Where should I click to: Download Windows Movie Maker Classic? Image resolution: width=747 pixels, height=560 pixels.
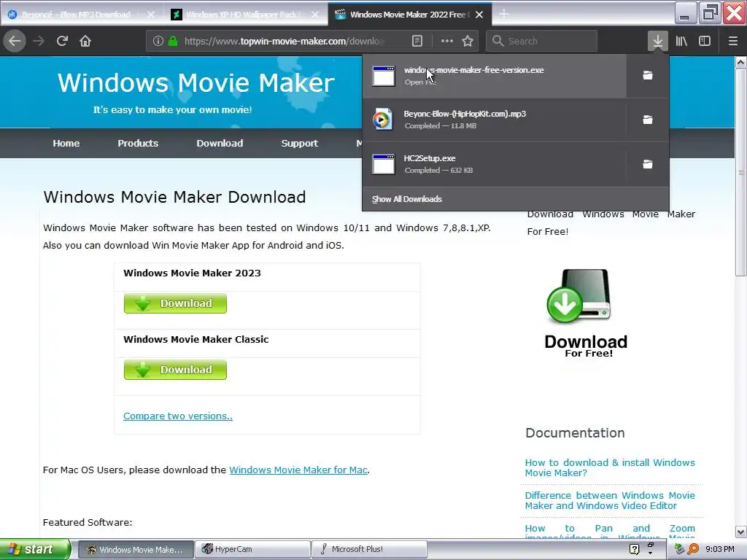point(175,370)
